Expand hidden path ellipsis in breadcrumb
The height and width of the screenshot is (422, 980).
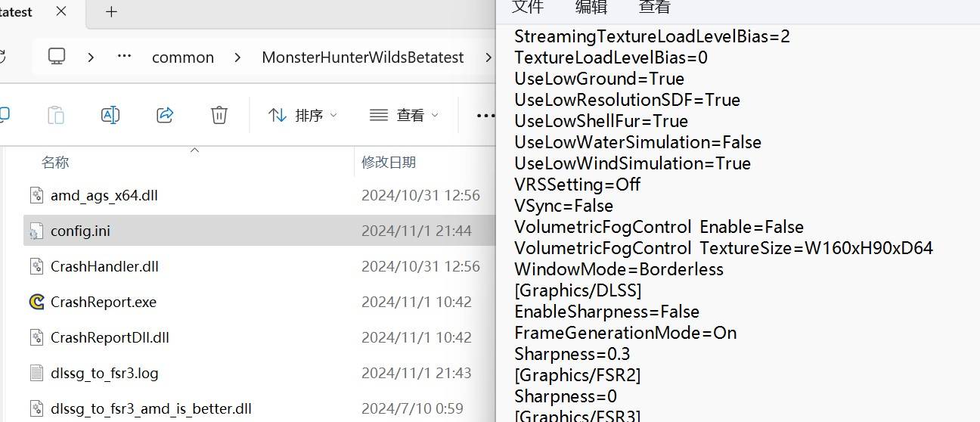point(125,57)
